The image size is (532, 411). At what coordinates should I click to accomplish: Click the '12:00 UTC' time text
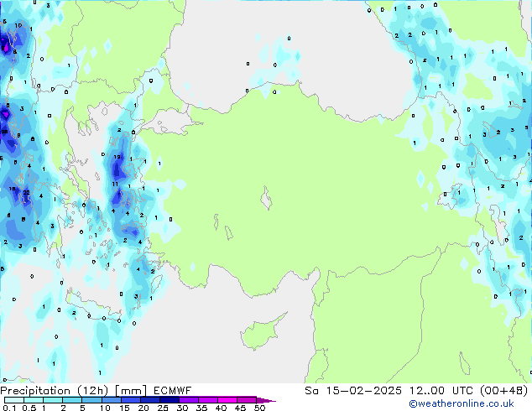(441, 391)
